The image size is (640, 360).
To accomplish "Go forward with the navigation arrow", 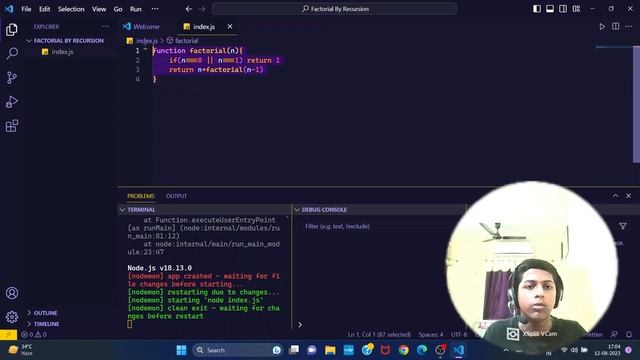I will (x=202, y=9).
